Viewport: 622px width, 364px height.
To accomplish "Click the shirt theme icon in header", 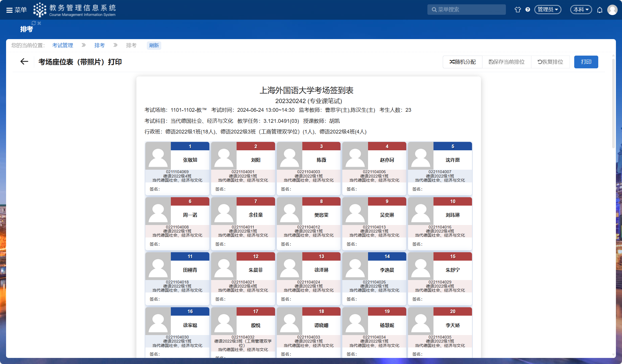I will point(517,10).
